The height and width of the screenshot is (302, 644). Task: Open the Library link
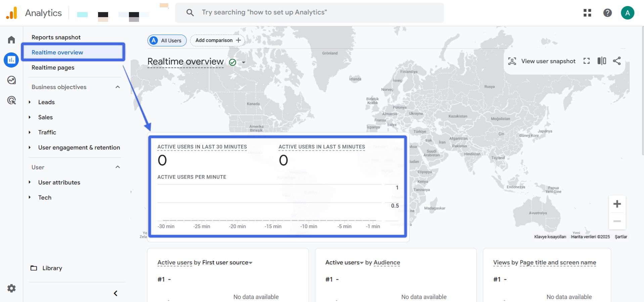(x=52, y=268)
